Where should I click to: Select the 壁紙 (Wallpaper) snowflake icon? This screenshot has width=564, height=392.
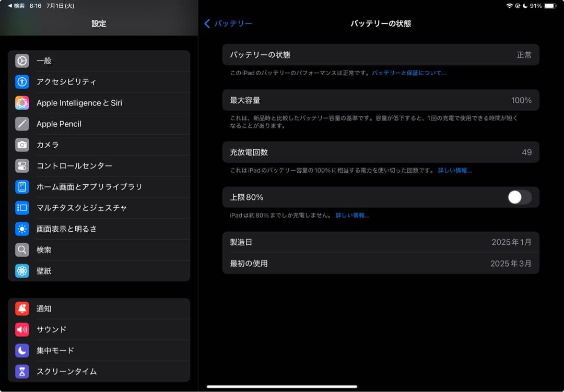[x=21, y=271]
